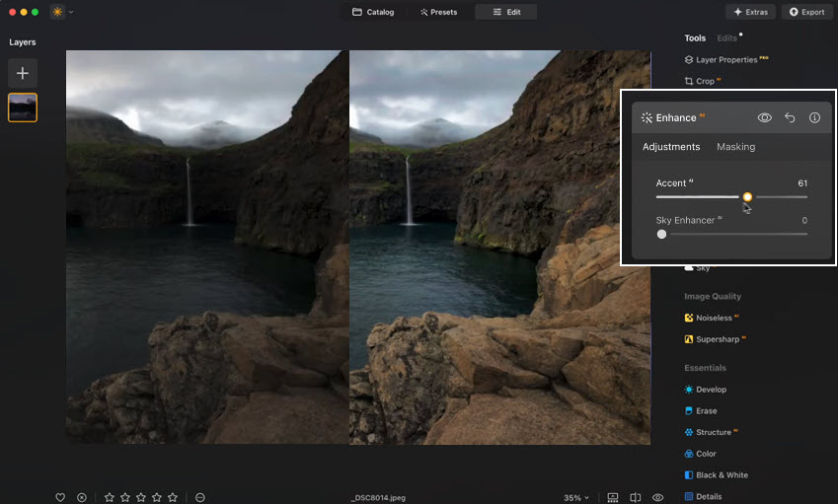This screenshot has height=504, width=838.
Task: Open the Extras button
Action: (x=750, y=12)
